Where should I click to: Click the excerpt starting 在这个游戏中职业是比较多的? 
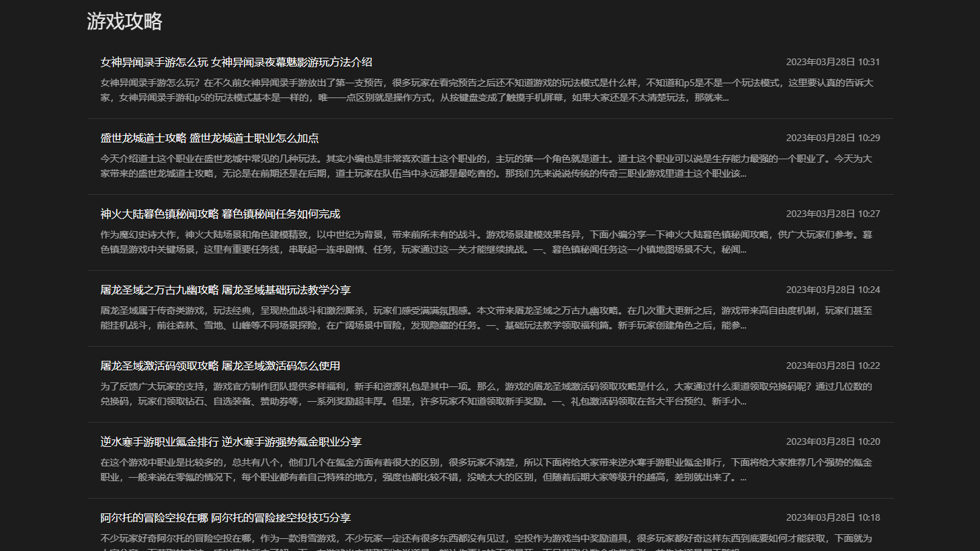click(x=487, y=470)
